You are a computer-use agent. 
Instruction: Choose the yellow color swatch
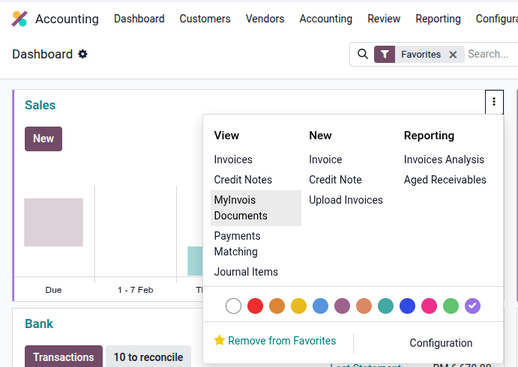click(299, 306)
